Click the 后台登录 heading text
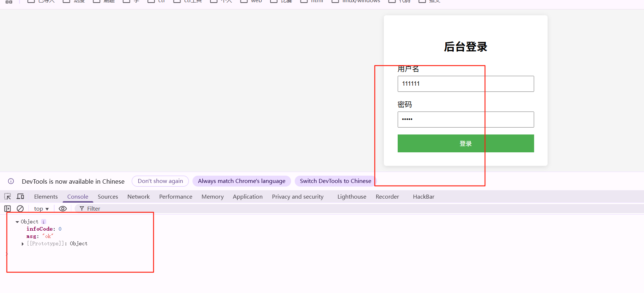This screenshot has width=644, height=293. [x=465, y=47]
